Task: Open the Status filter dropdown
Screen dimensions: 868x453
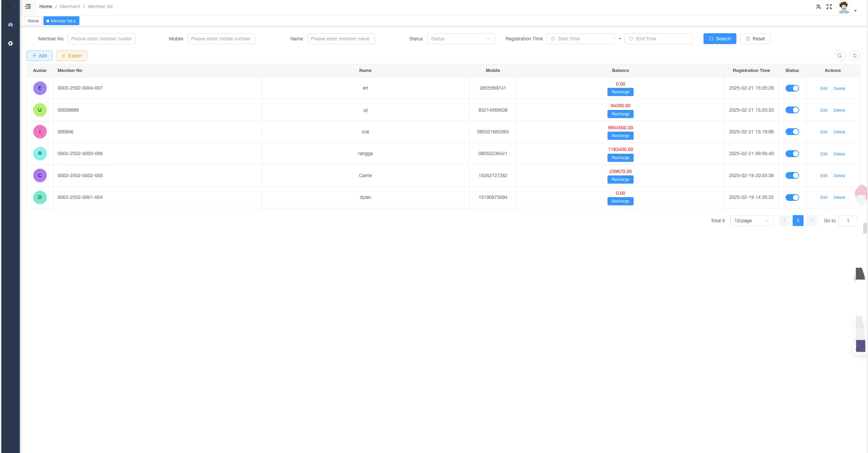Action: coord(461,39)
